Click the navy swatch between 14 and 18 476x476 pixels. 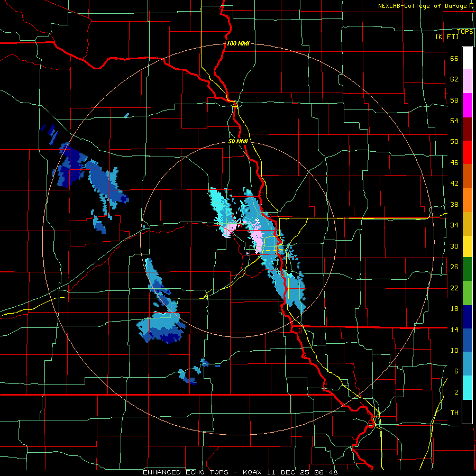tap(467, 317)
